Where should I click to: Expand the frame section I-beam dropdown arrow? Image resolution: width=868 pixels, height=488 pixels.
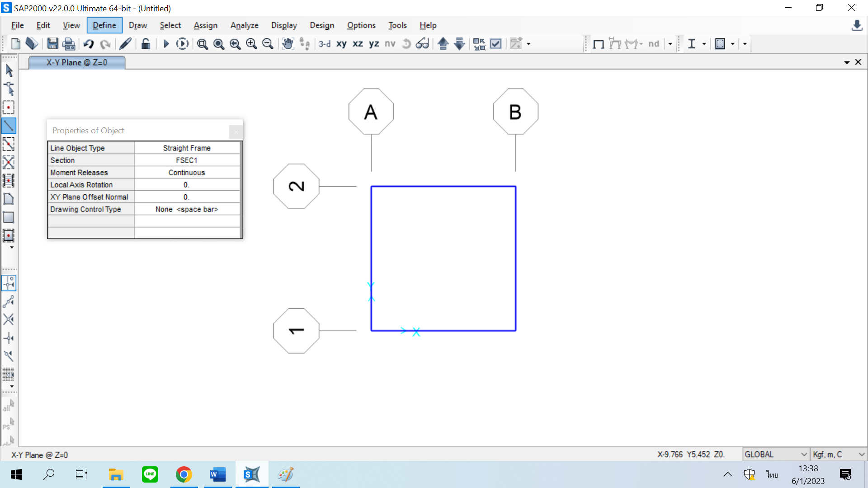click(x=704, y=44)
